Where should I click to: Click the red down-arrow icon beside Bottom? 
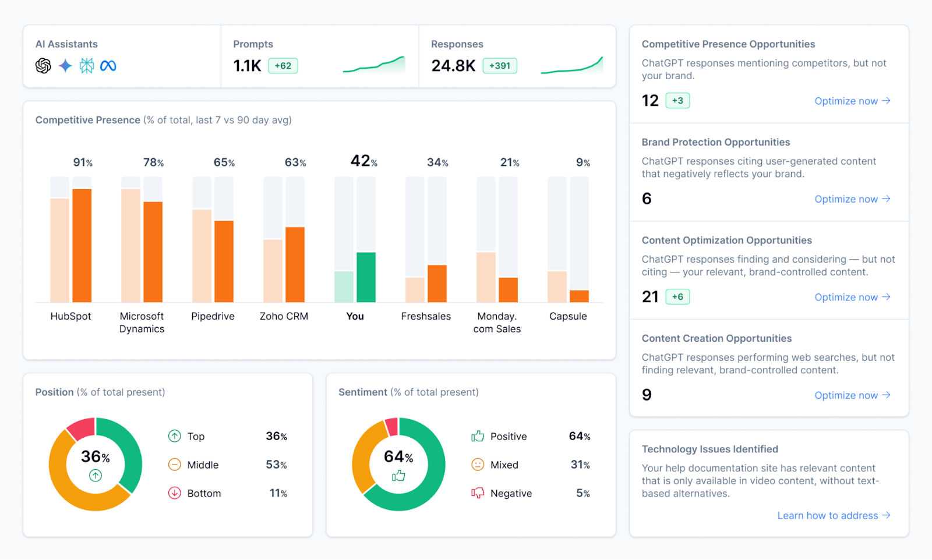tap(174, 493)
